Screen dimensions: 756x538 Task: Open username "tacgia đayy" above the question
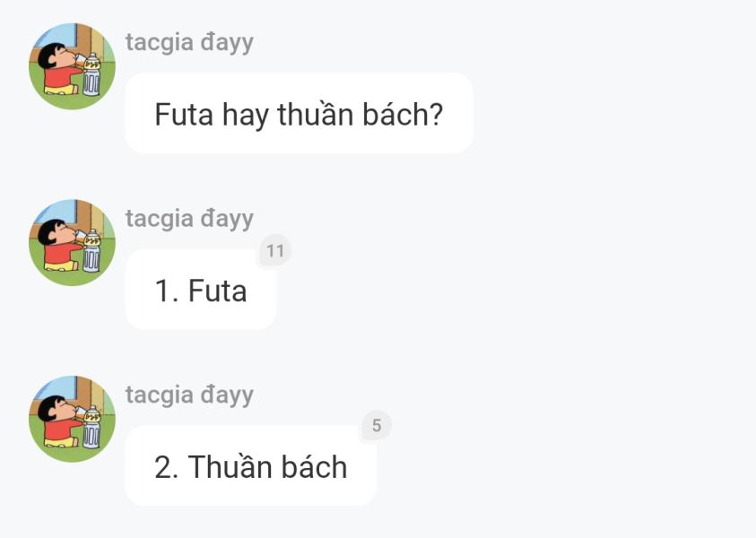[189, 42]
